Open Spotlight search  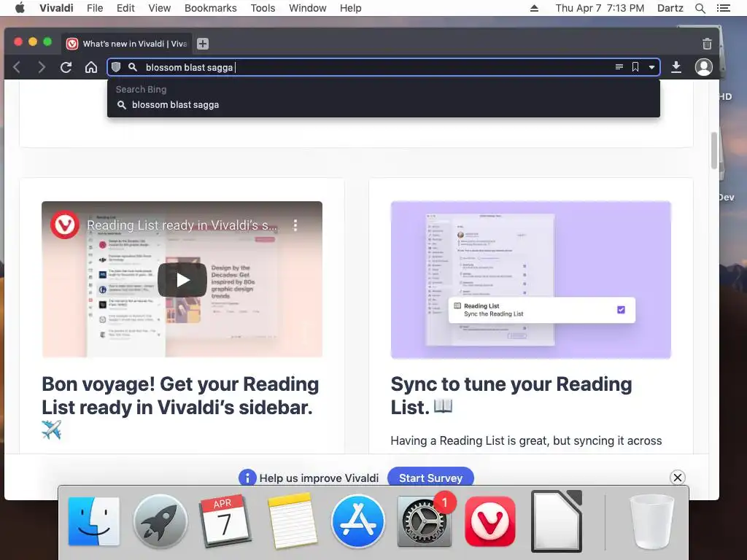pyautogui.click(x=700, y=8)
